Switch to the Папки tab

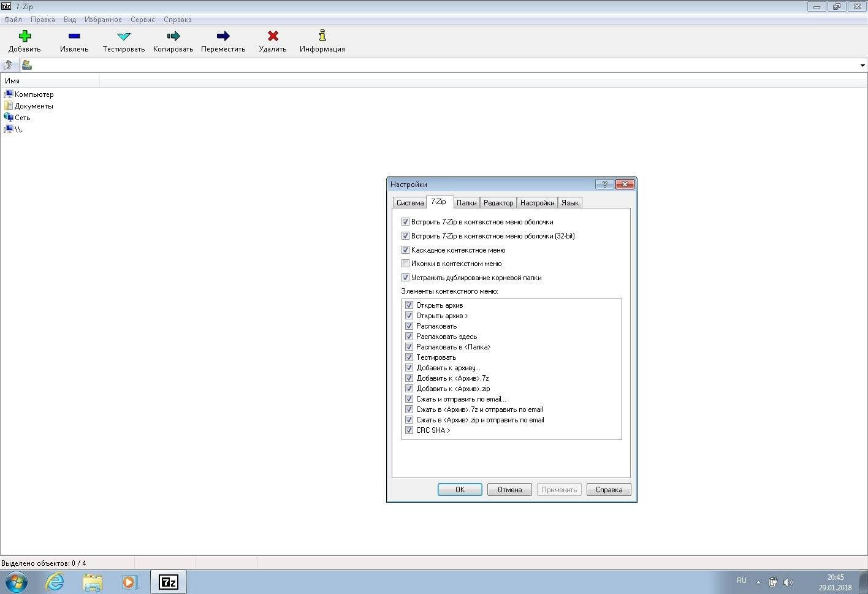click(466, 203)
